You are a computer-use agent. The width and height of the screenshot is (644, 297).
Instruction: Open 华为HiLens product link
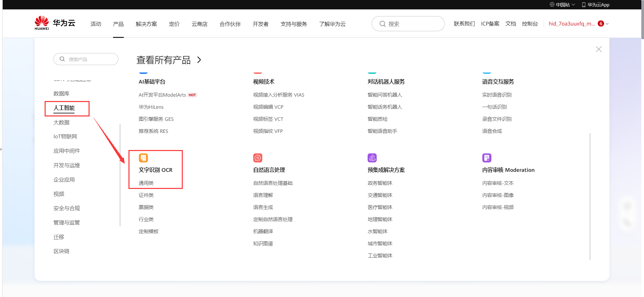point(151,107)
